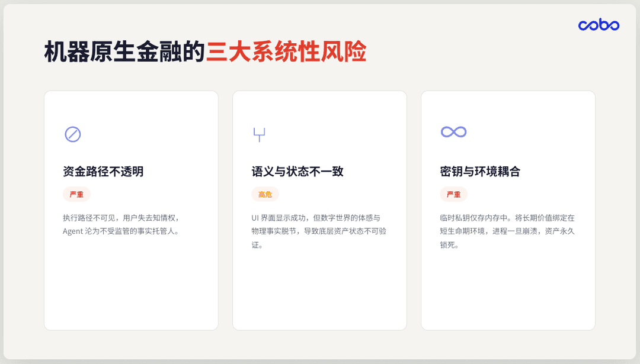Click the line starting with 临时私钥仅存内存中
Image resolution: width=640 pixels, height=364 pixels.
pyautogui.click(x=507, y=218)
